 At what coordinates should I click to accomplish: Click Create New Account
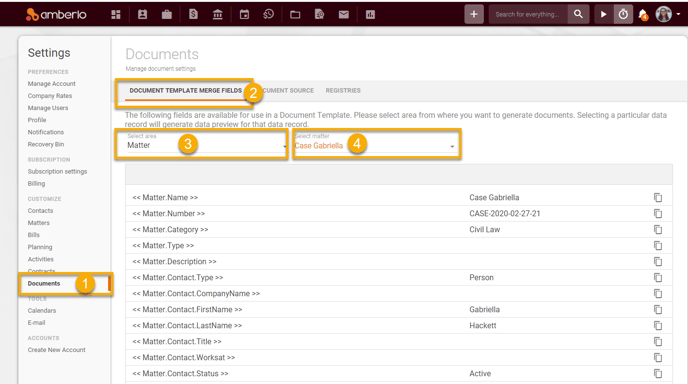[x=57, y=350]
